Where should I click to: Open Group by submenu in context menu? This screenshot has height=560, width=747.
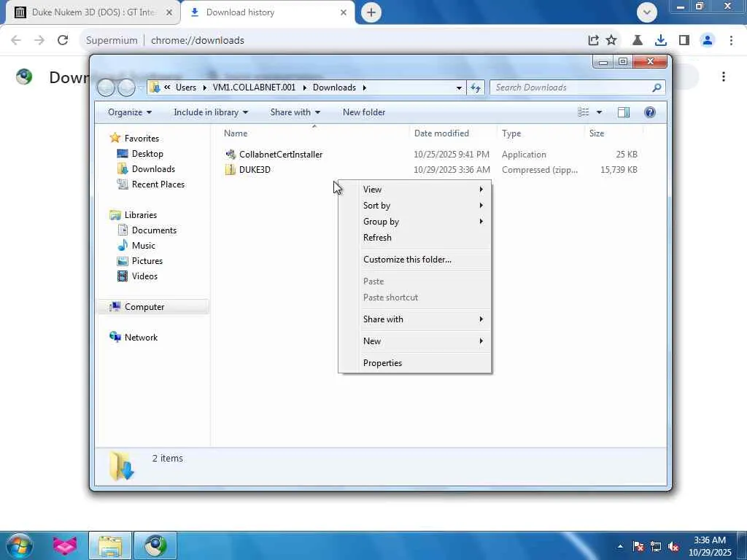click(x=414, y=222)
